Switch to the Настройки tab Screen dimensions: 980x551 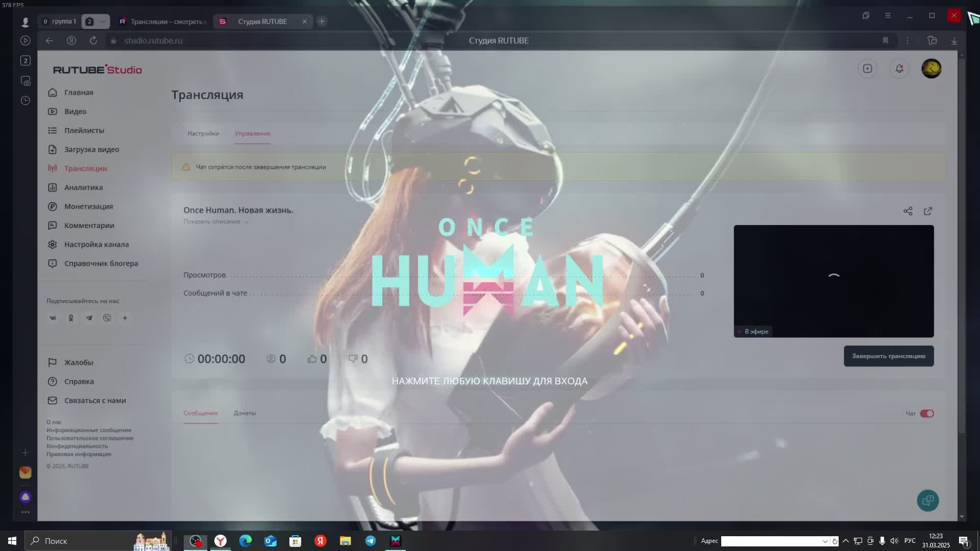[x=203, y=134]
